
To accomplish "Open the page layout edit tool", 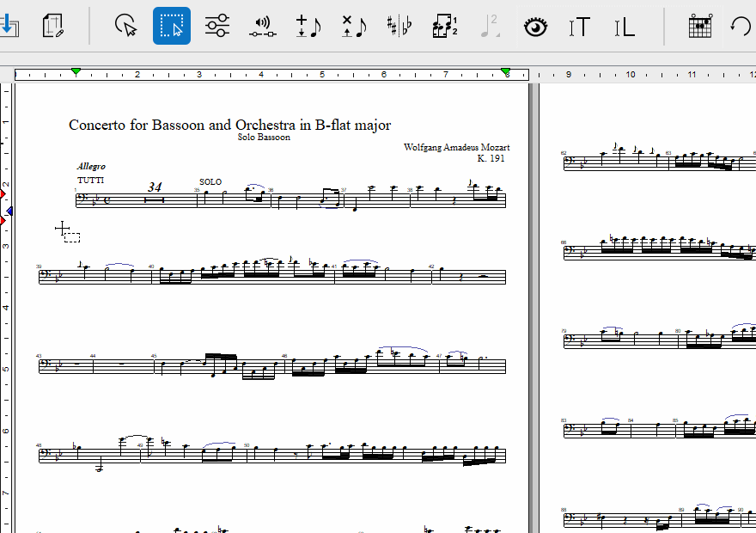I will pos(53,26).
